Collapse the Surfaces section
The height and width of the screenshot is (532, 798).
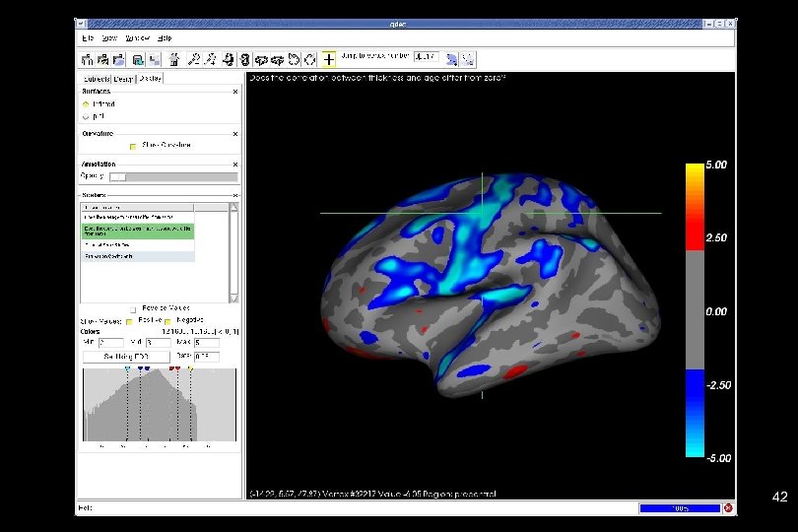pyautogui.click(x=235, y=92)
